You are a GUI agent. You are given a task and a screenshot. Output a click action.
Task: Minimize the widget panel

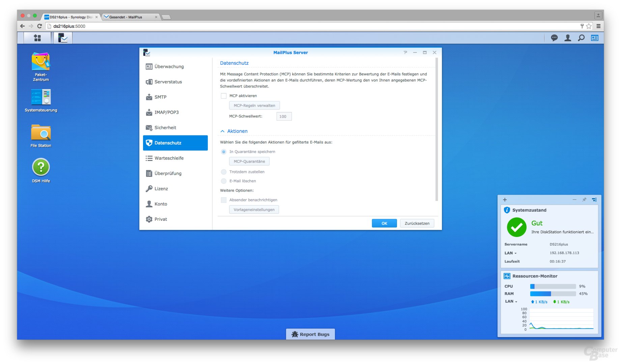[574, 200]
